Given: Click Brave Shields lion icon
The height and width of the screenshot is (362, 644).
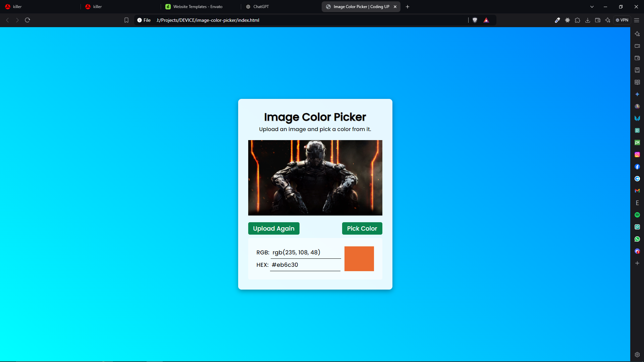Looking at the screenshot, I should [475, 20].
